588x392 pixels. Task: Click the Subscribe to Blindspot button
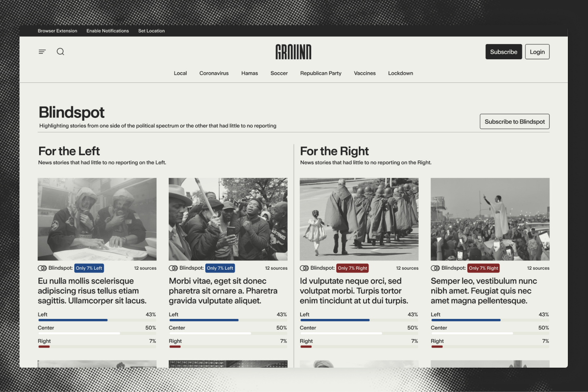514,122
